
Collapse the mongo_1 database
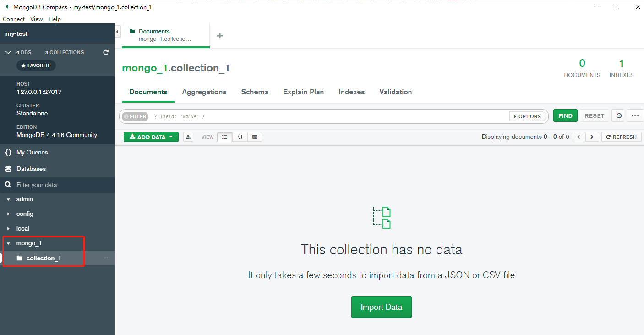point(8,243)
